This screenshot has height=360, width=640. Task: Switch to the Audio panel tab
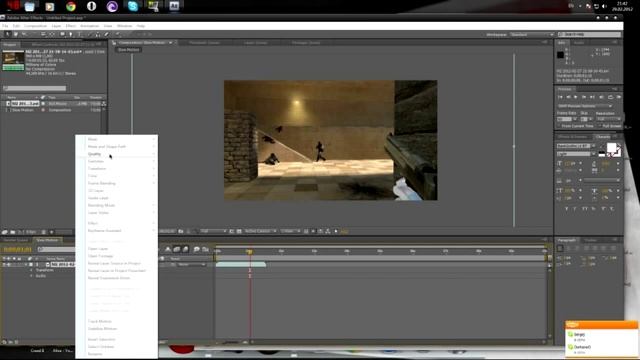click(x=579, y=42)
